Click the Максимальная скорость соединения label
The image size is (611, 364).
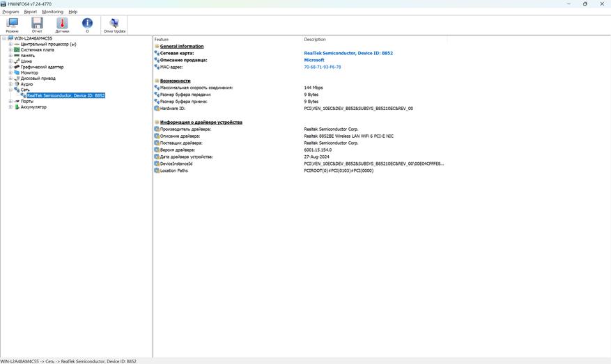(x=196, y=88)
